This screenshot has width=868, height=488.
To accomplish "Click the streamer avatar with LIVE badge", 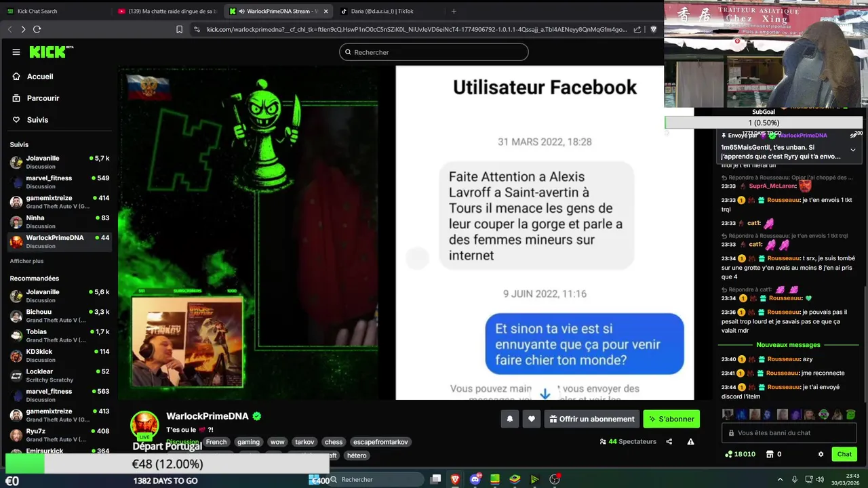I will [144, 425].
